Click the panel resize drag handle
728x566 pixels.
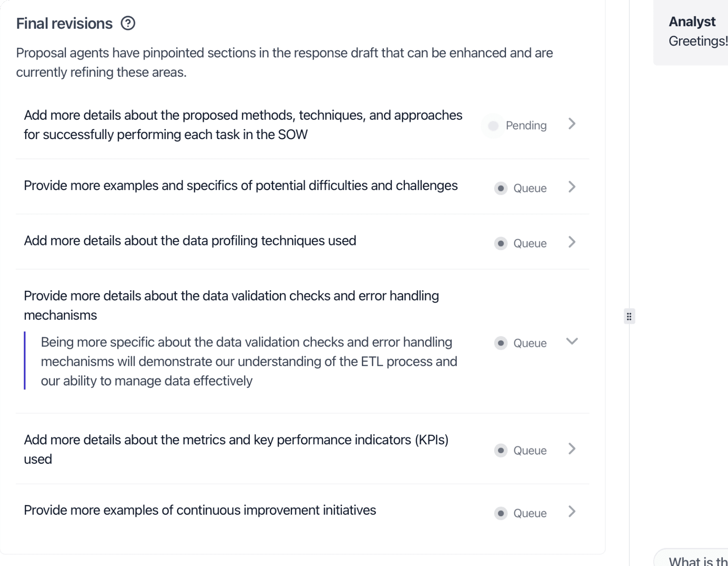tap(629, 317)
